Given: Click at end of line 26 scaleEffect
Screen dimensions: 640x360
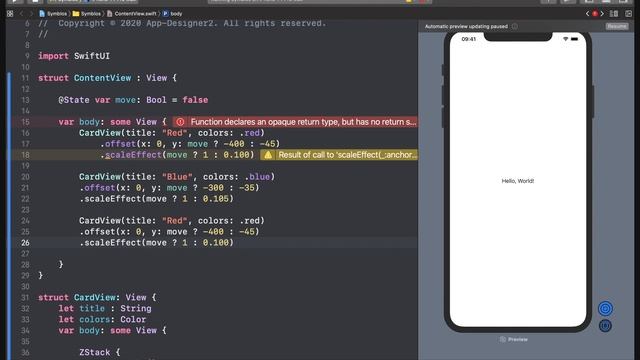Looking at the screenshot, I should click(234, 242).
